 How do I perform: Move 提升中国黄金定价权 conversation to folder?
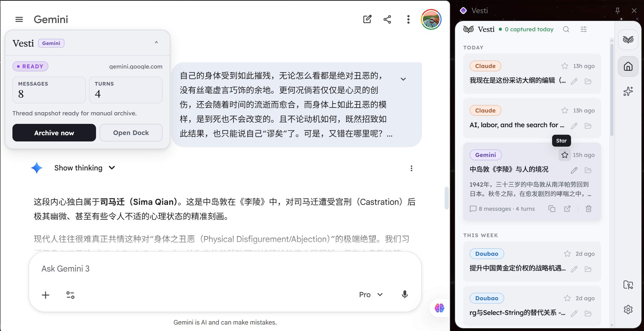pos(588,269)
